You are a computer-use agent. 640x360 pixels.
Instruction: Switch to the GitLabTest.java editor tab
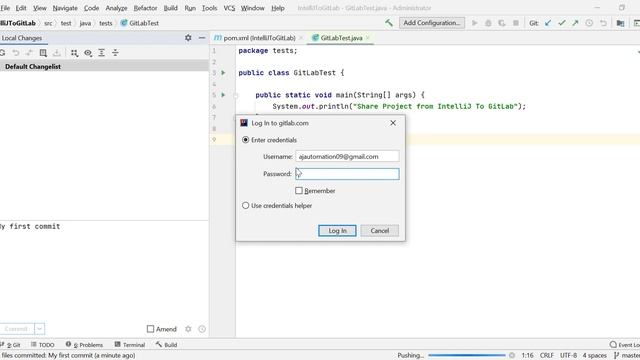(341, 38)
